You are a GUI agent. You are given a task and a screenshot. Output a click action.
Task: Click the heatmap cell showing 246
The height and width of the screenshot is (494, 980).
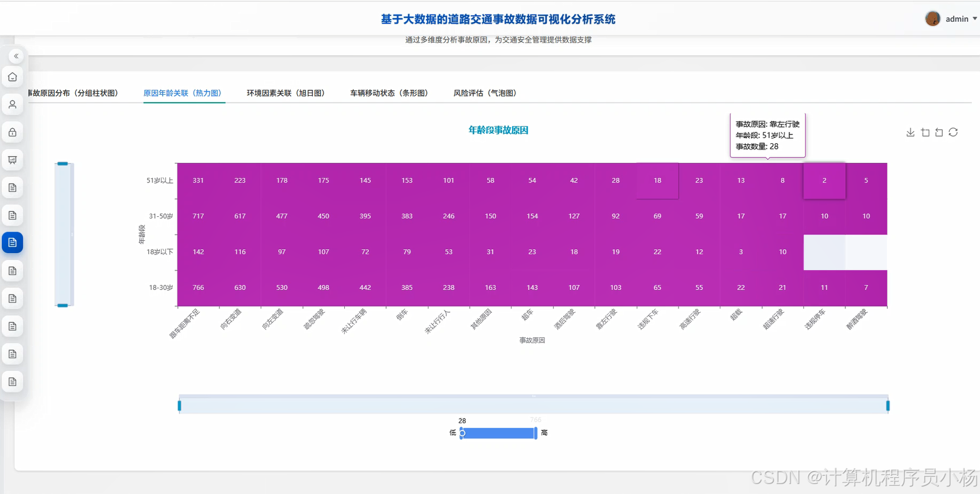(449, 216)
